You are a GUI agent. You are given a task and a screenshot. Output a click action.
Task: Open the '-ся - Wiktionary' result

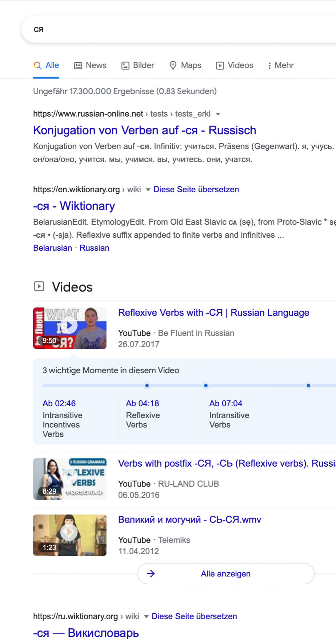click(74, 206)
